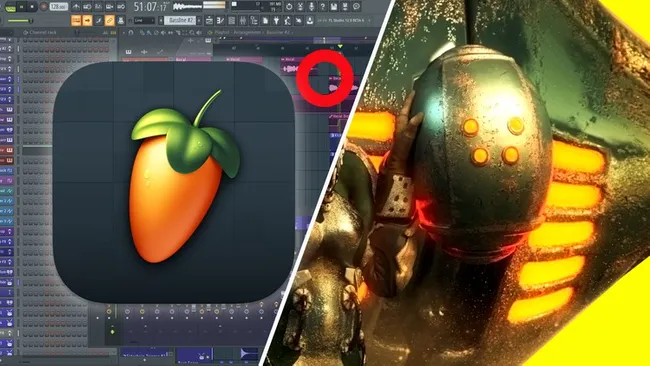The width and height of the screenshot is (650, 366).
Task: Open the mixer view icon
Action: point(243,20)
